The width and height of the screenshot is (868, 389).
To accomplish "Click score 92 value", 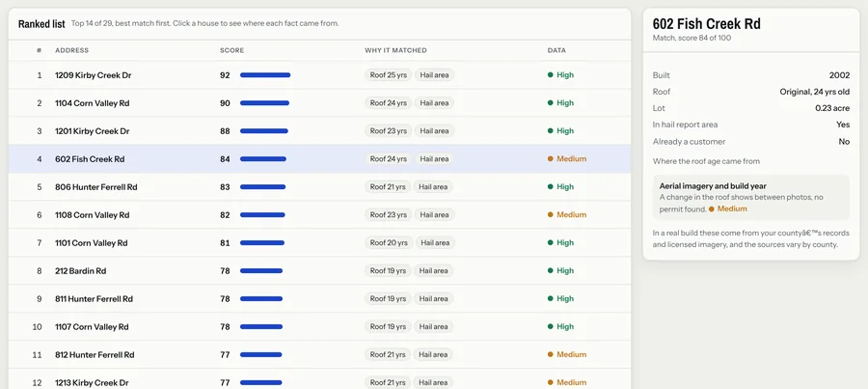I will click(x=225, y=75).
